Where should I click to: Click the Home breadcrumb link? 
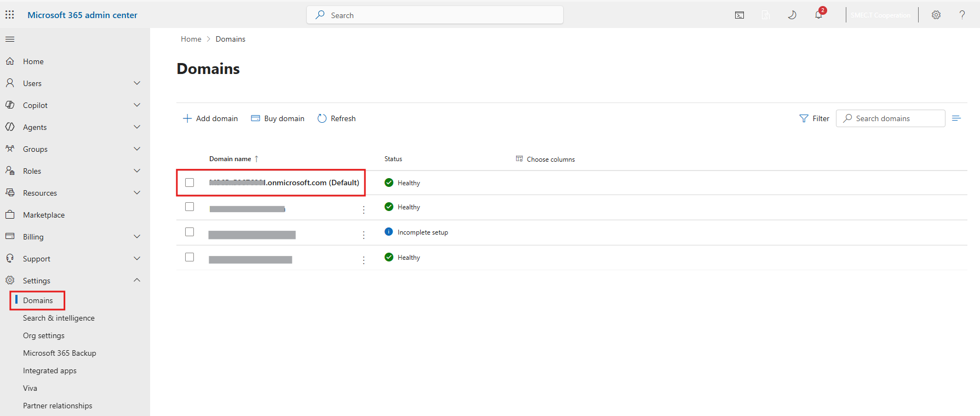[x=191, y=39]
